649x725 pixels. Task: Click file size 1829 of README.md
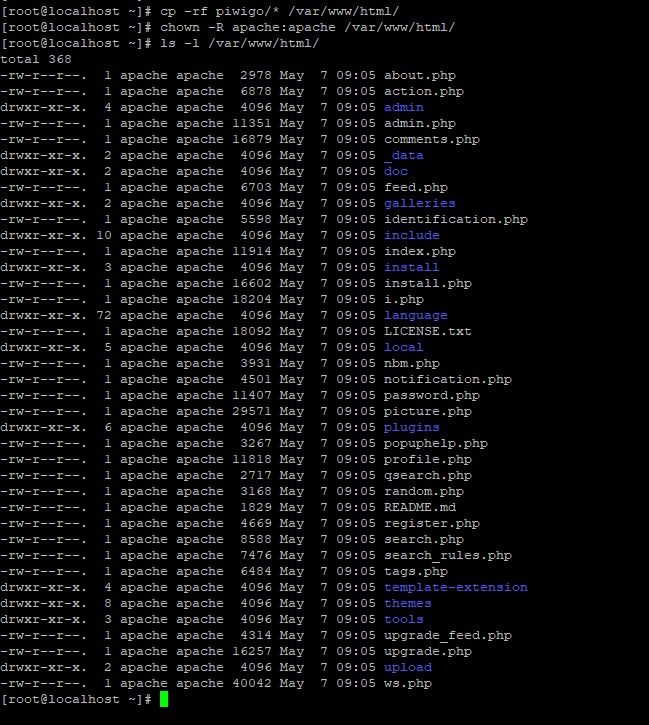[x=256, y=507]
